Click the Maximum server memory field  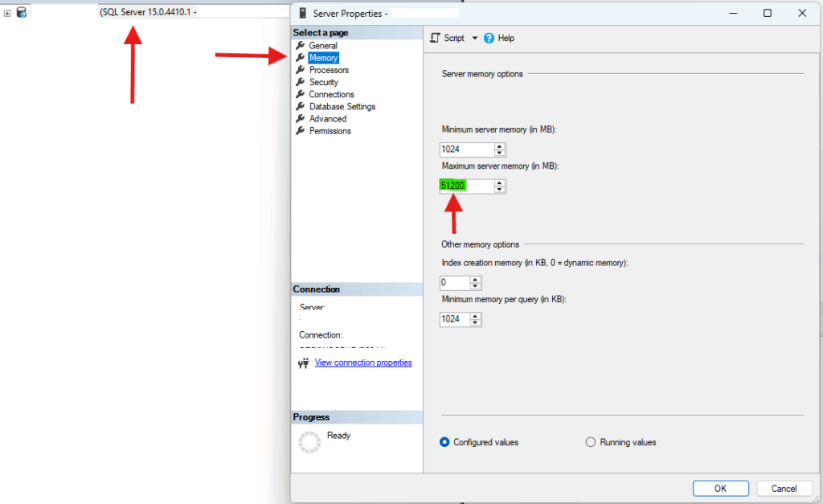467,186
